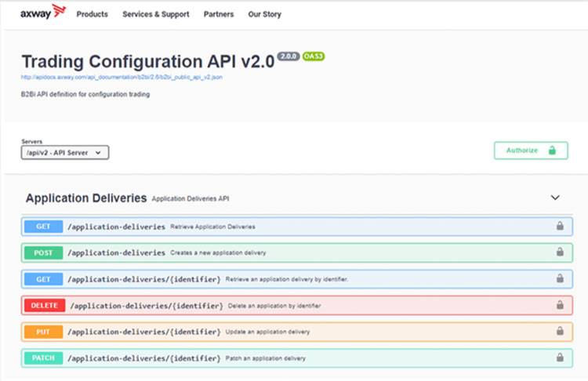
Task: Collapse the Application Deliveries section chevron
Action: [x=555, y=198]
